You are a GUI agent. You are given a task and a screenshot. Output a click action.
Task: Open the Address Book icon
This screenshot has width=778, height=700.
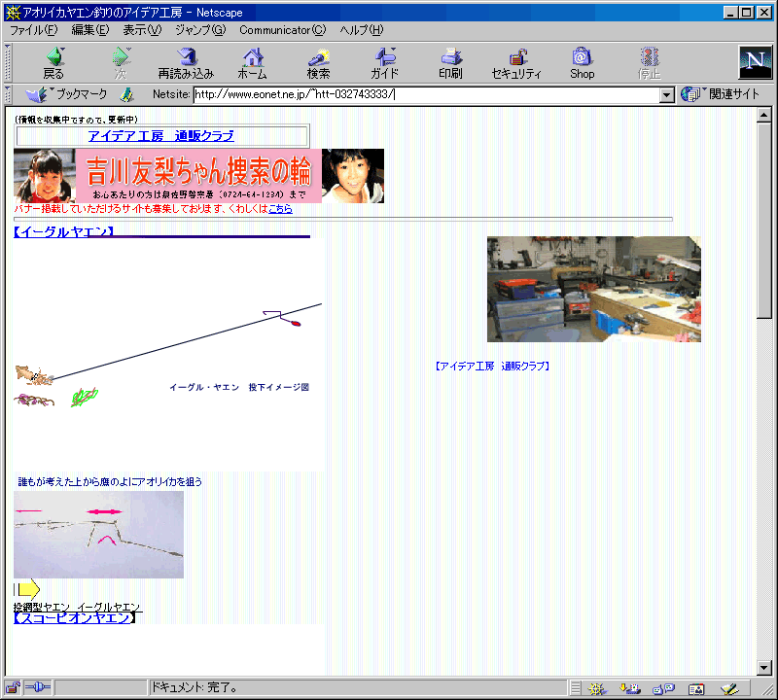tap(696, 688)
